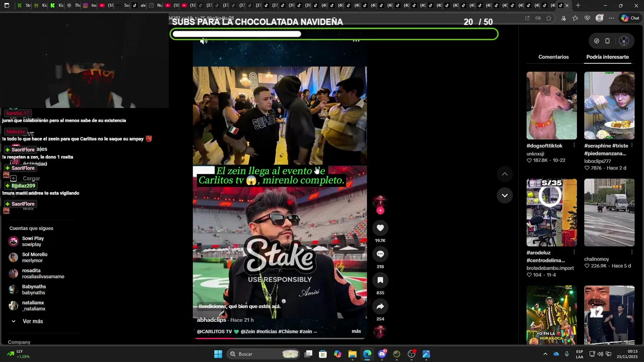Open Edge settings and more menu
Screen dimensions: 644x362
[x=611, y=18]
